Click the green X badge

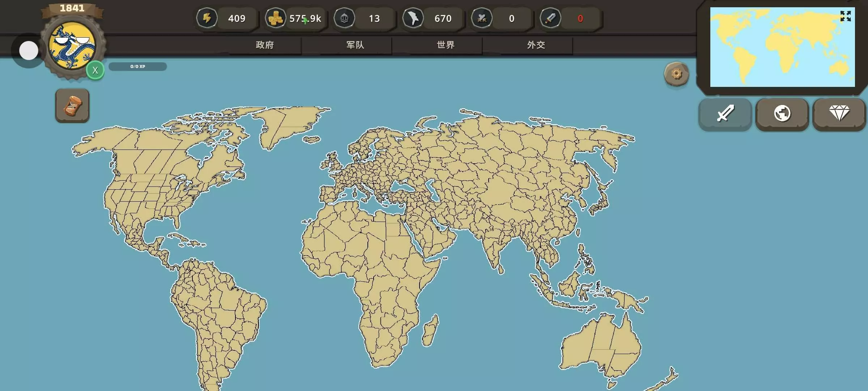coord(95,70)
